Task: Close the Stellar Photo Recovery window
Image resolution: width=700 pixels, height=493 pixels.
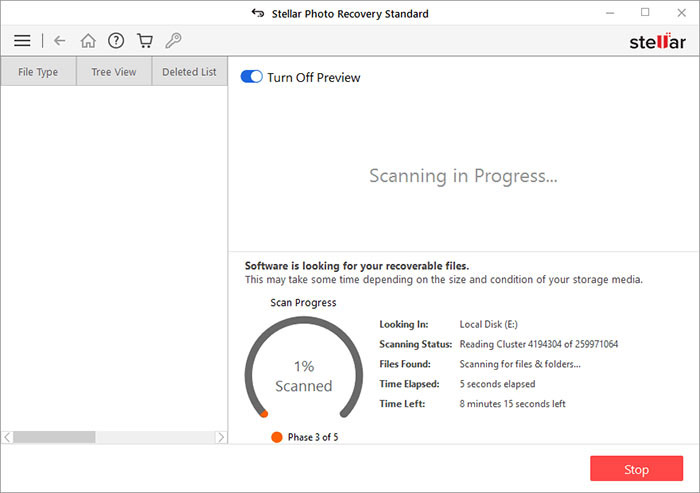Action: tap(681, 13)
